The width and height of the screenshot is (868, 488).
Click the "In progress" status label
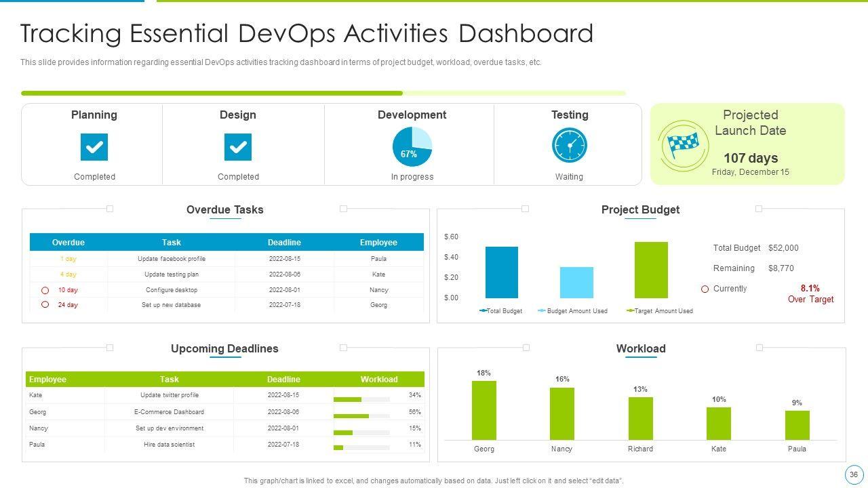[412, 177]
